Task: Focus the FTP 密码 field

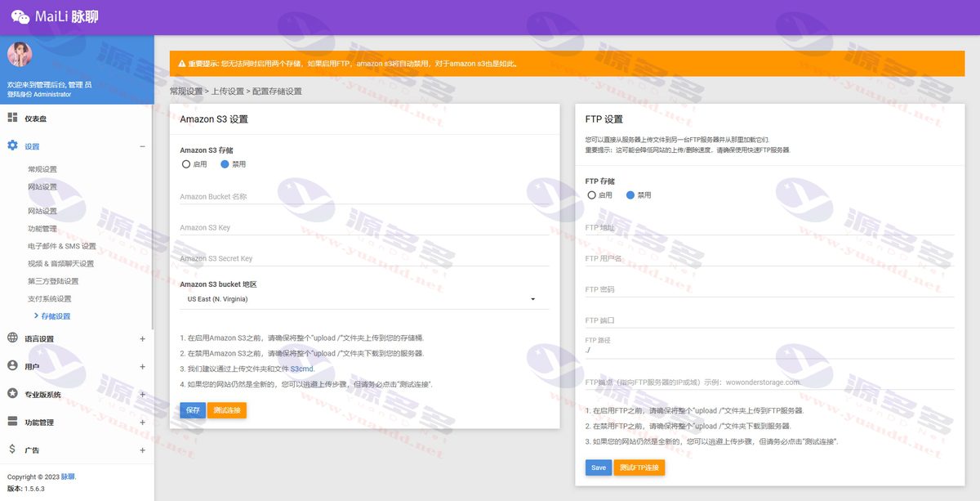Action: (769, 289)
